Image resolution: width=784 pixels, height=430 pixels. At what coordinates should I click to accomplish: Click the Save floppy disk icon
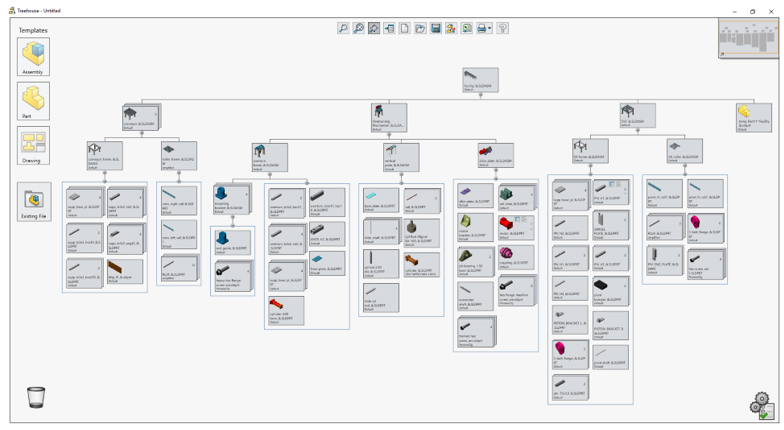(x=436, y=28)
